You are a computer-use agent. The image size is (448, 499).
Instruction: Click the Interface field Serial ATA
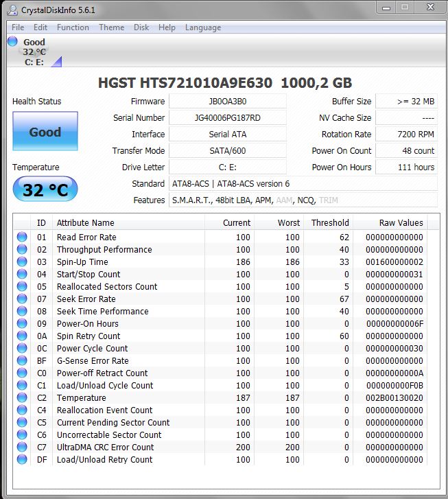coord(228,135)
